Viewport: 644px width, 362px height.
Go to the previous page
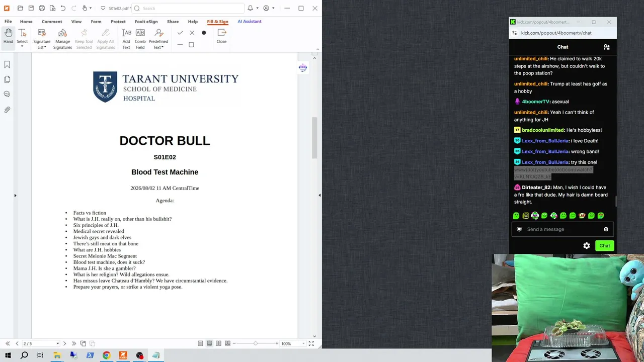17,343
